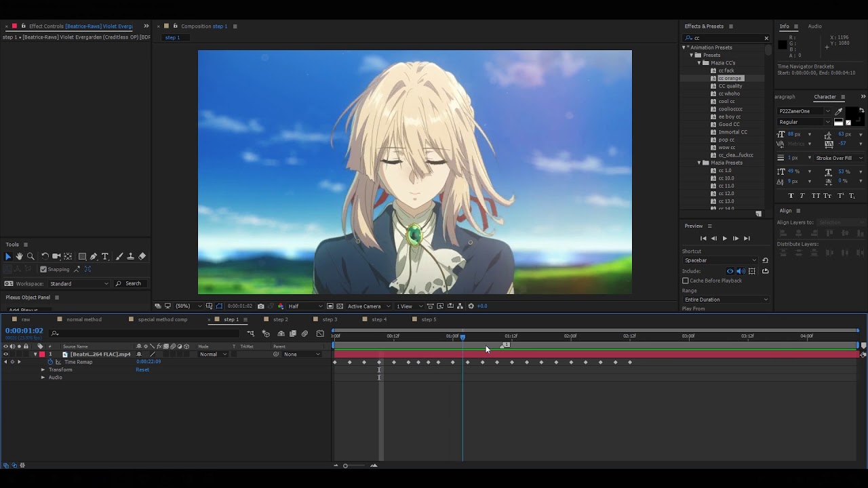868x488 pixels.
Task: Select the Clone Stamp tool
Action: click(x=130, y=256)
